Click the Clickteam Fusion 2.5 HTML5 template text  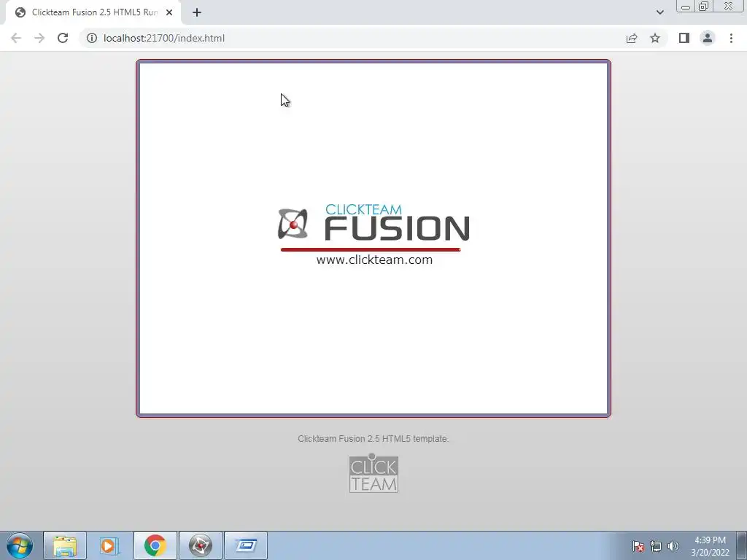pos(373,438)
